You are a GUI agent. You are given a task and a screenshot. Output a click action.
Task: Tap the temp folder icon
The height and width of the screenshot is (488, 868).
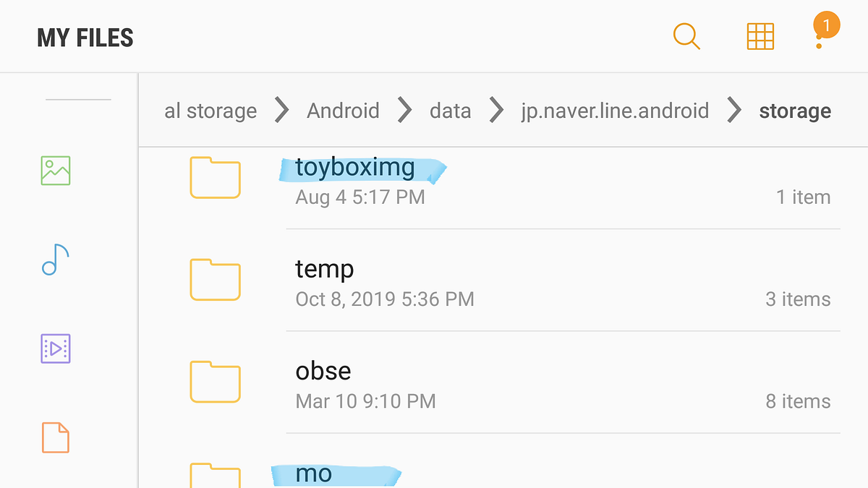pyautogui.click(x=215, y=280)
